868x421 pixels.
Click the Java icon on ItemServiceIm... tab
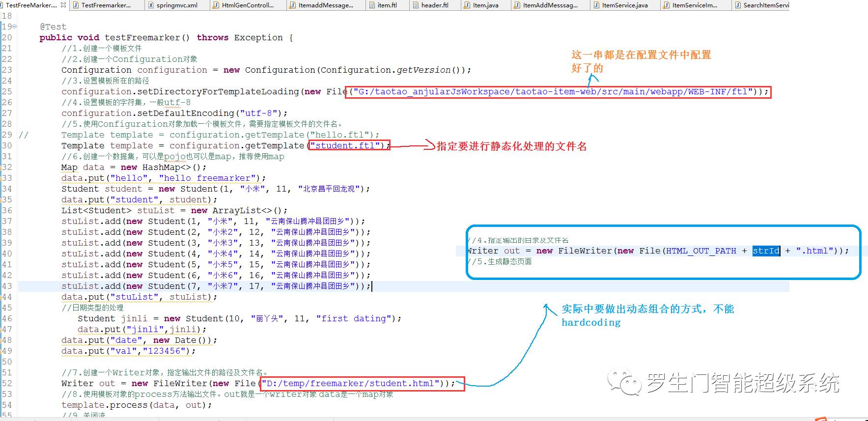pos(667,5)
